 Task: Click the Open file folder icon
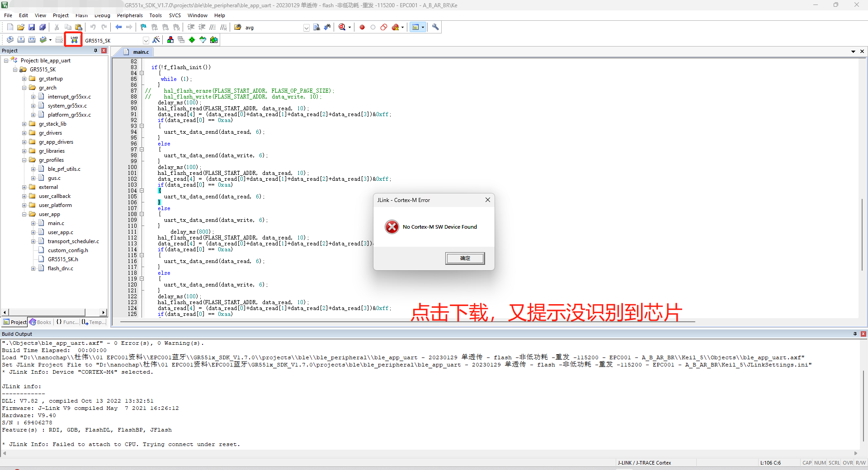21,27
